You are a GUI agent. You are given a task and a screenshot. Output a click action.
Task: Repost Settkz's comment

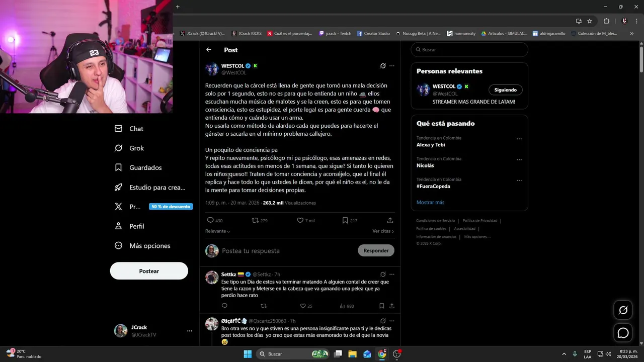(264, 306)
